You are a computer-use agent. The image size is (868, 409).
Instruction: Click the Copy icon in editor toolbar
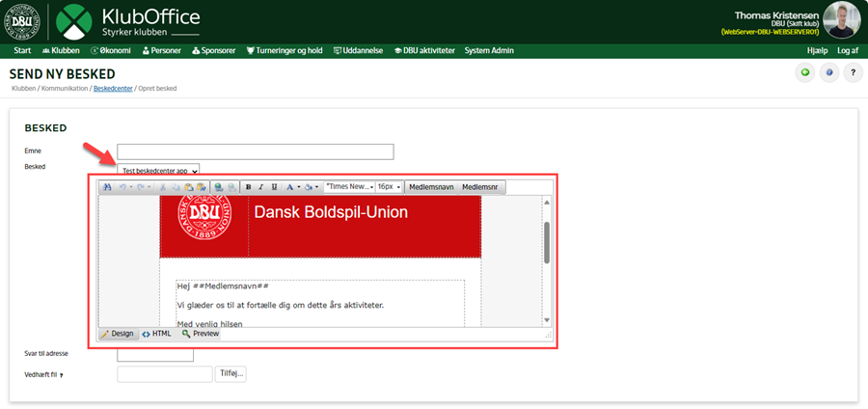176,187
